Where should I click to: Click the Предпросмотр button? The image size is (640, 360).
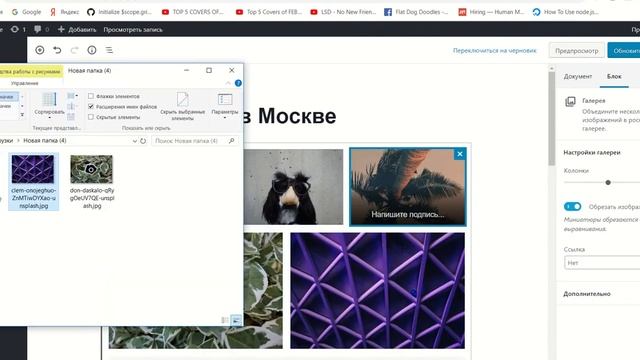point(576,51)
